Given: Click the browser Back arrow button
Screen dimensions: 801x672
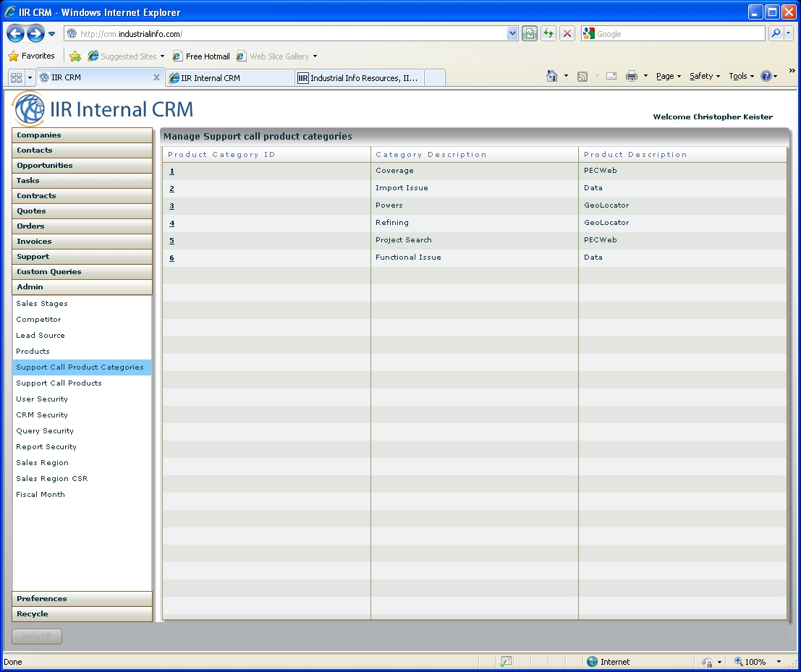Looking at the screenshot, I should click(16, 34).
